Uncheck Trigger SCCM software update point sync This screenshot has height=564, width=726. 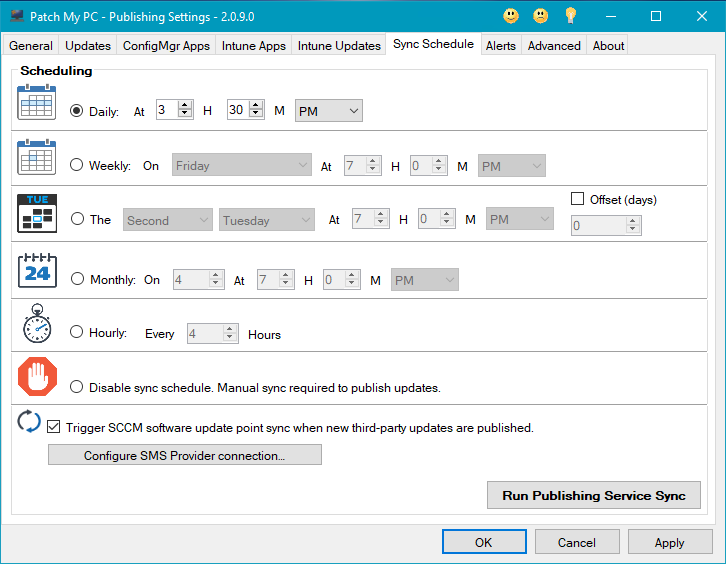(54, 427)
